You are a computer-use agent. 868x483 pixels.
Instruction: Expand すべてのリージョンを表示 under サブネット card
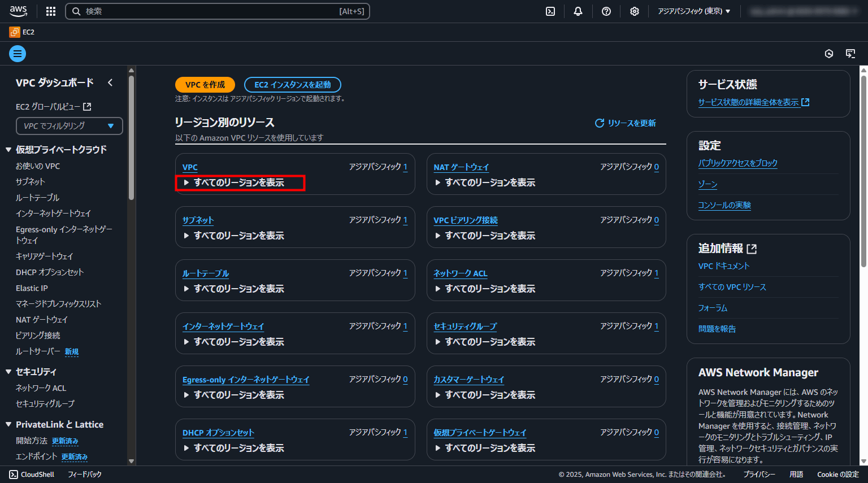point(233,236)
